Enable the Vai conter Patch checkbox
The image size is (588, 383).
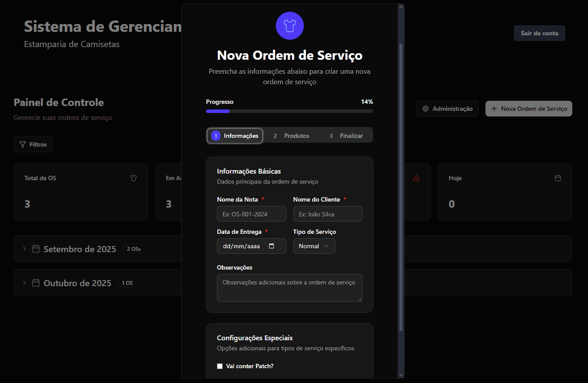(x=220, y=366)
